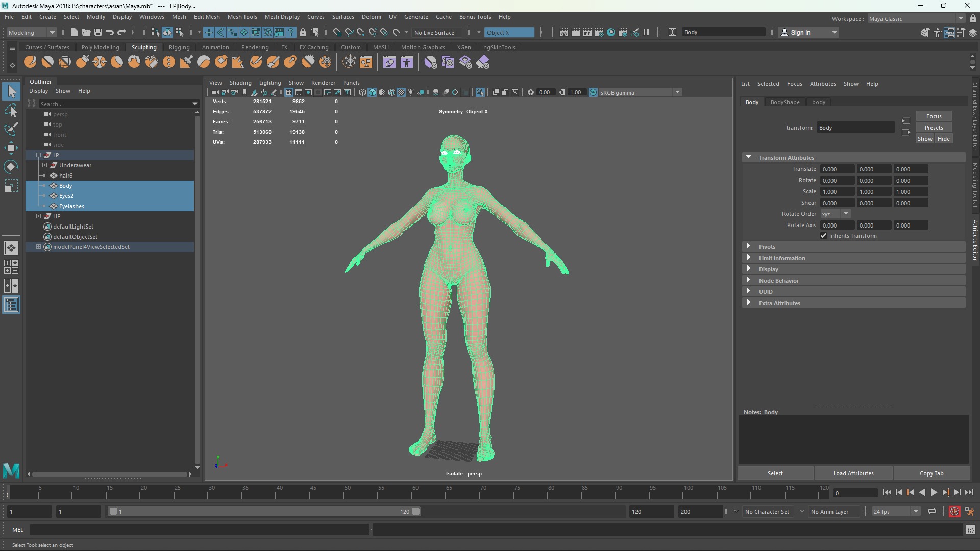Viewport: 980px width, 551px height.
Task: Toggle the Attribute Editor show/hide icon
Action: coord(949,32)
